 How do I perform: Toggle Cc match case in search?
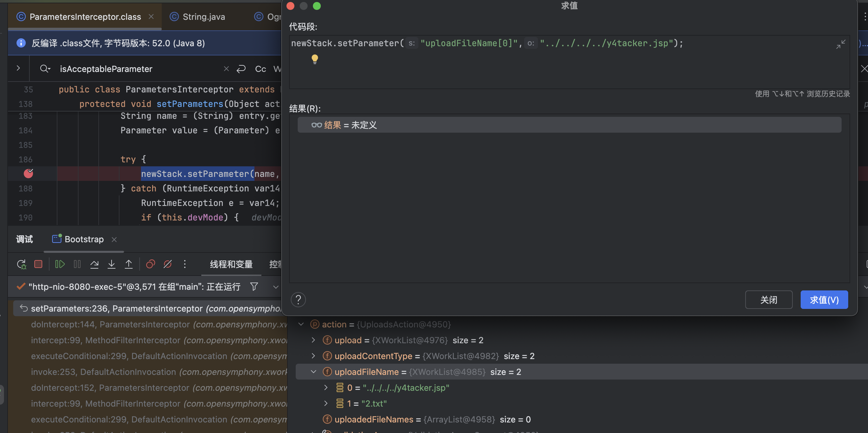click(x=260, y=69)
